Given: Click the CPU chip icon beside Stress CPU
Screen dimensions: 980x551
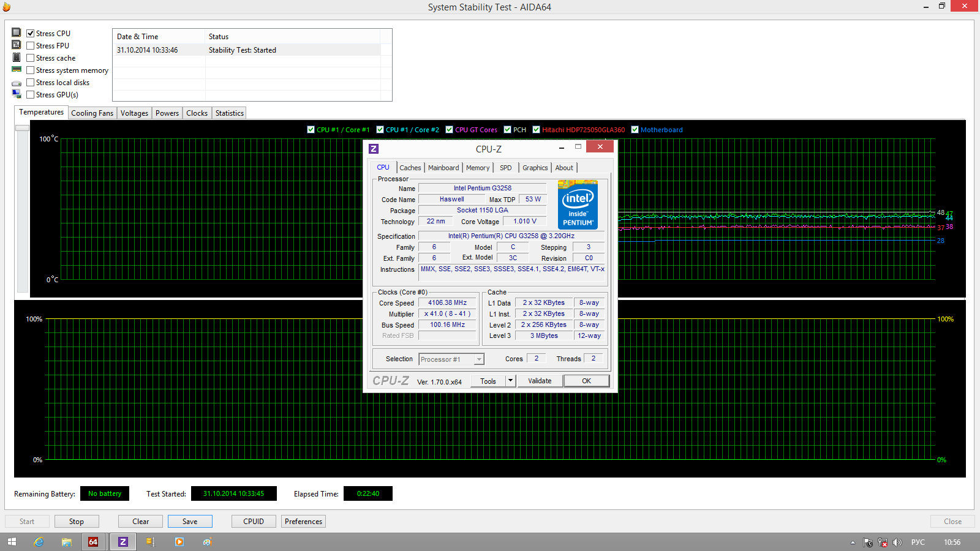Looking at the screenshot, I should [x=17, y=32].
